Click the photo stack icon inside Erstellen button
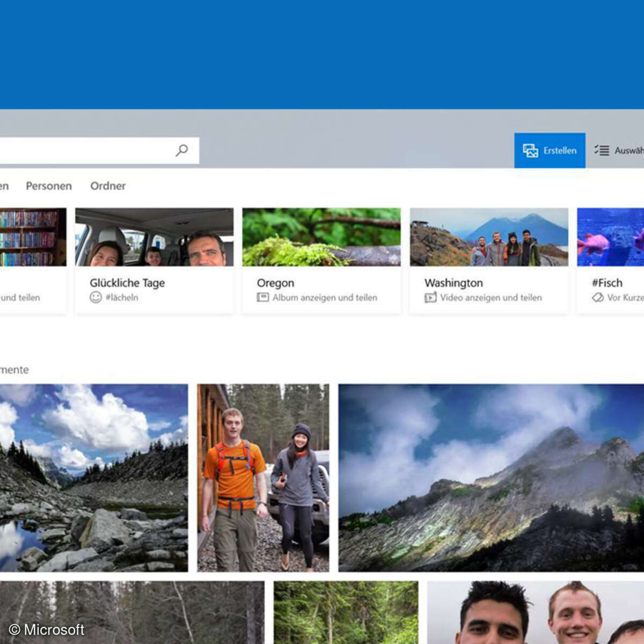 (530, 150)
